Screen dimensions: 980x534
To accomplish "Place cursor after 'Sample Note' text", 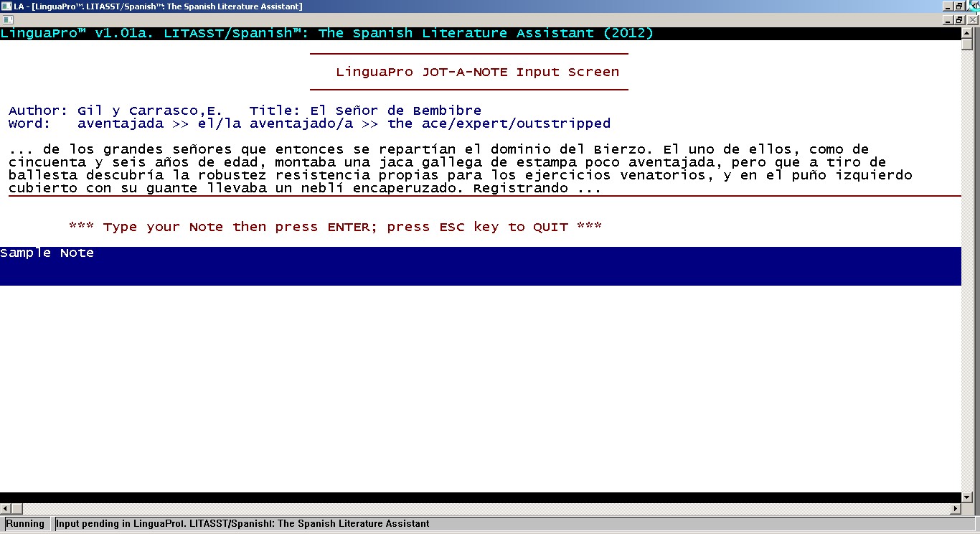I will 95,253.
